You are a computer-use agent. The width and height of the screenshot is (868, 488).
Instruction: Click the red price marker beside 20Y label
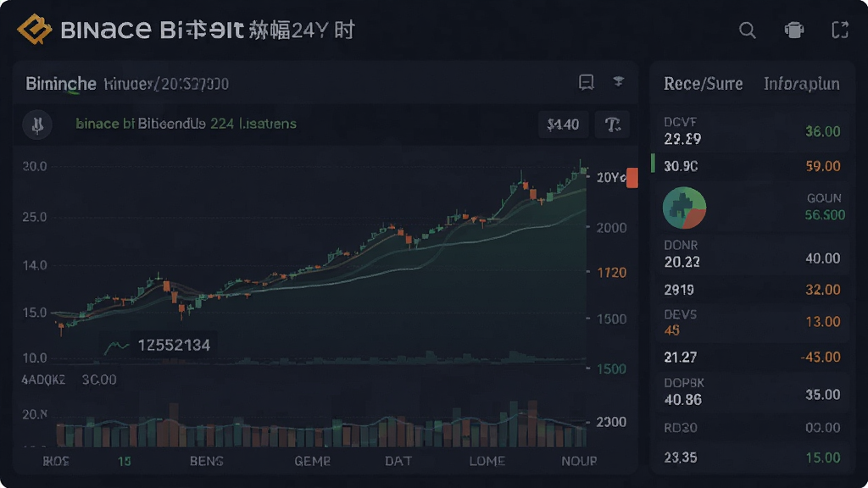[x=632, y=178]
